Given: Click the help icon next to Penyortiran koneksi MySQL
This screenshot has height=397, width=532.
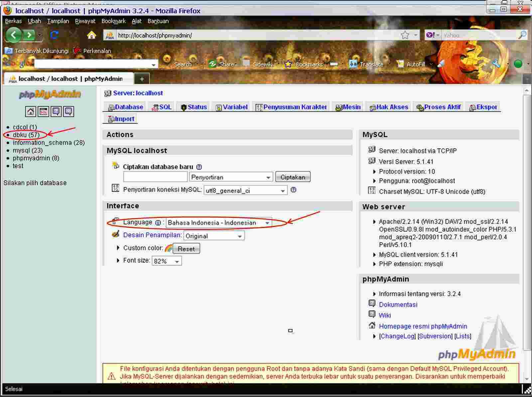Looking at the screenshot, I should point(293,190).
